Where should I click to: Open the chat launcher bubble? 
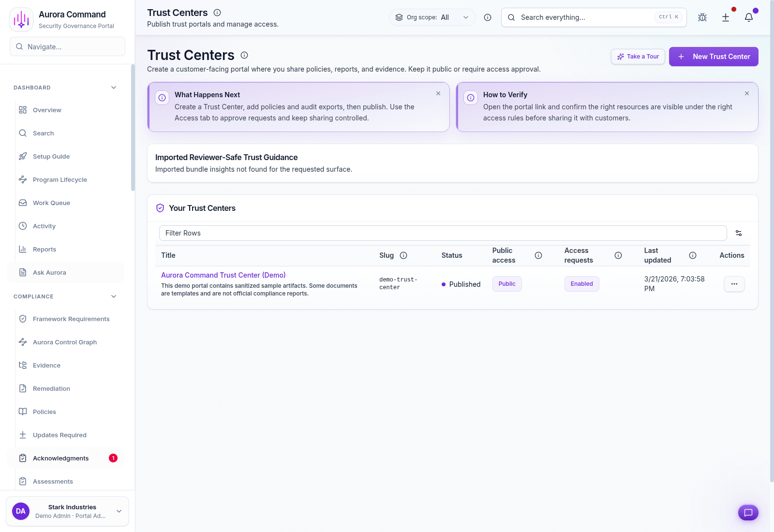click(748, 513)
